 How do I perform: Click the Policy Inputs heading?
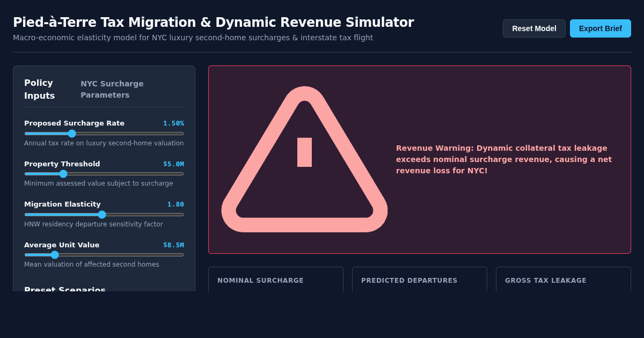click(39, 89)
